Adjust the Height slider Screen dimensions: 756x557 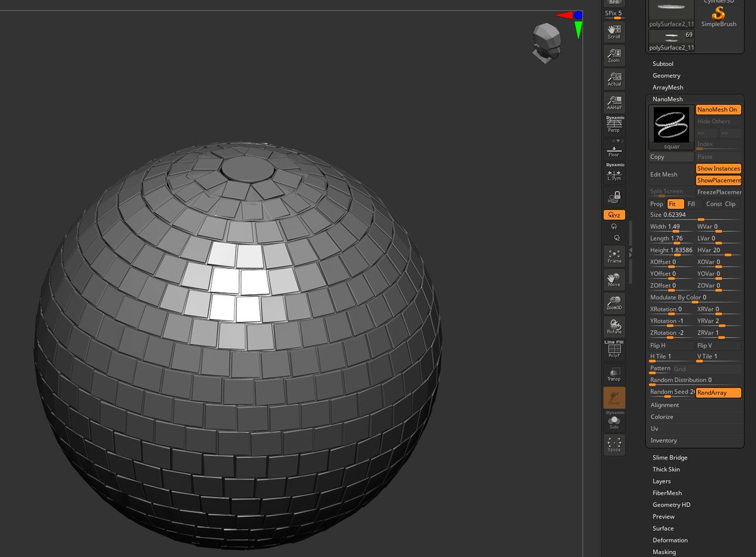[672, 251]
